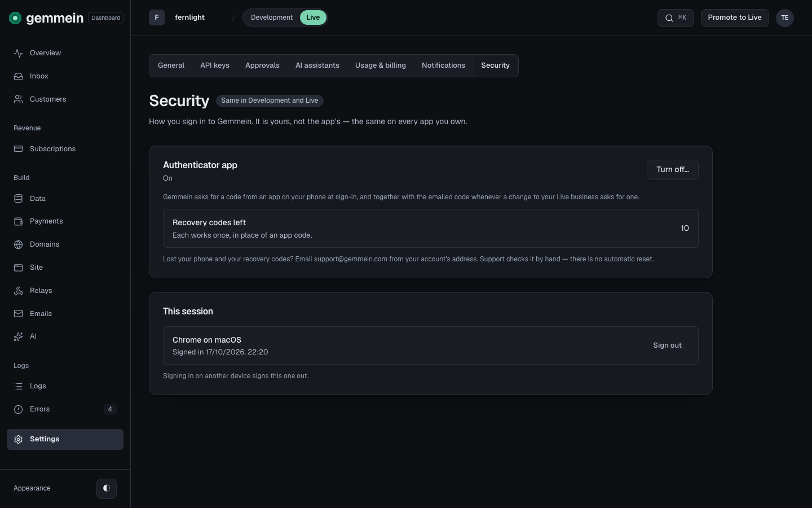Open Emails via the envelope icon
This screenshot has height=508, width=812.
click(x=19, y=314)
